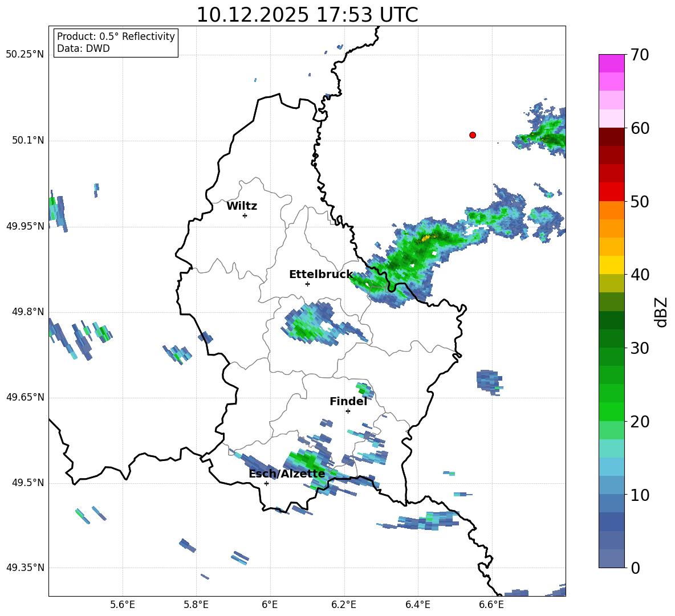Click the dark green colorbar segment above 30
Viewport: 675px width, 616px height.
(x=611, y=338)
